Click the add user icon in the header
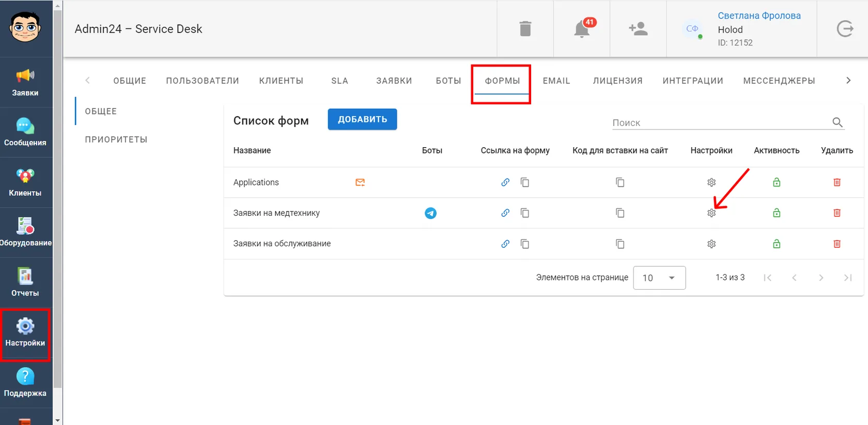The height and width of the screenshot is (425, 868). 638,29
